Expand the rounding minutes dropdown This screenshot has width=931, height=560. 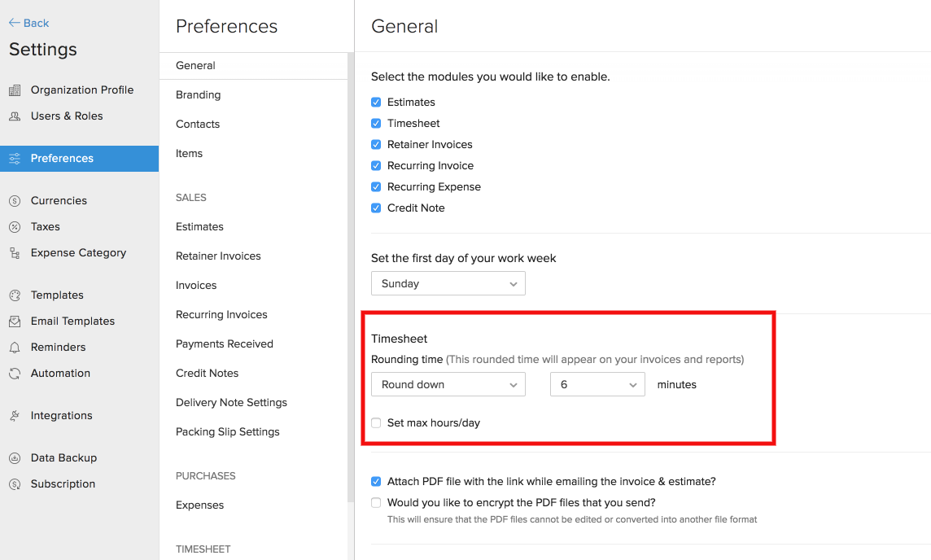click(597, 384)
